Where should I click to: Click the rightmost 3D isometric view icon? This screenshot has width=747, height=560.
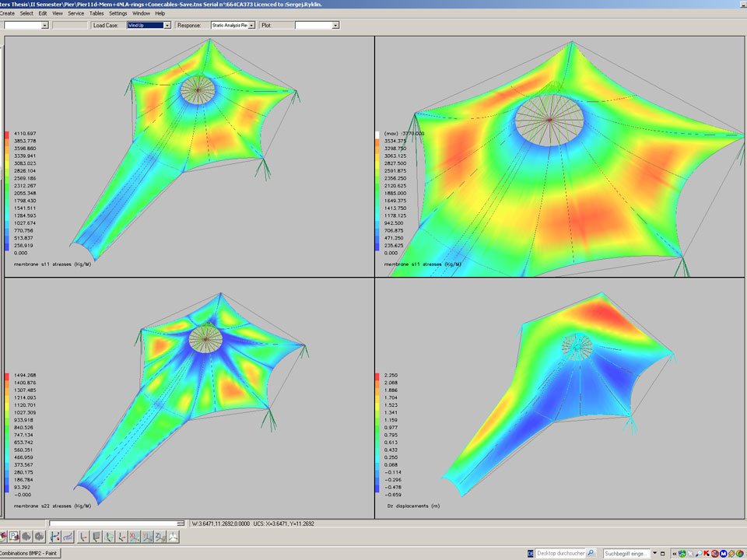(x=173, y=537)
